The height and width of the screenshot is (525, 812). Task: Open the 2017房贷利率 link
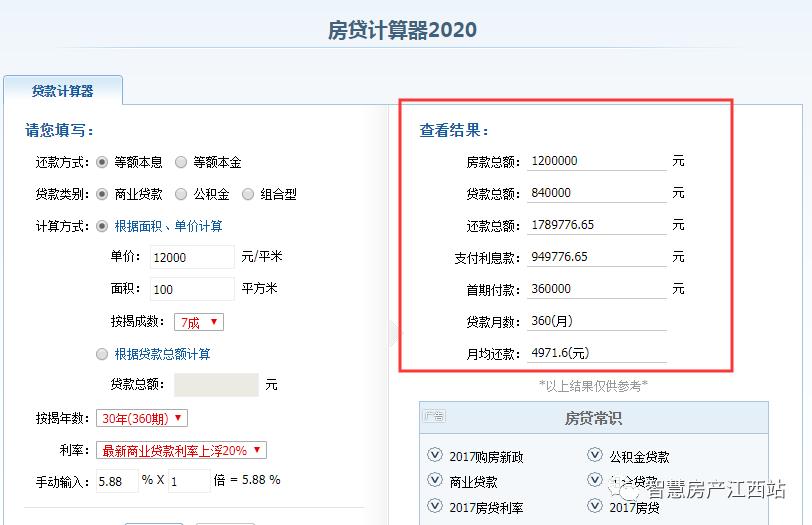(x=486, y=508)
